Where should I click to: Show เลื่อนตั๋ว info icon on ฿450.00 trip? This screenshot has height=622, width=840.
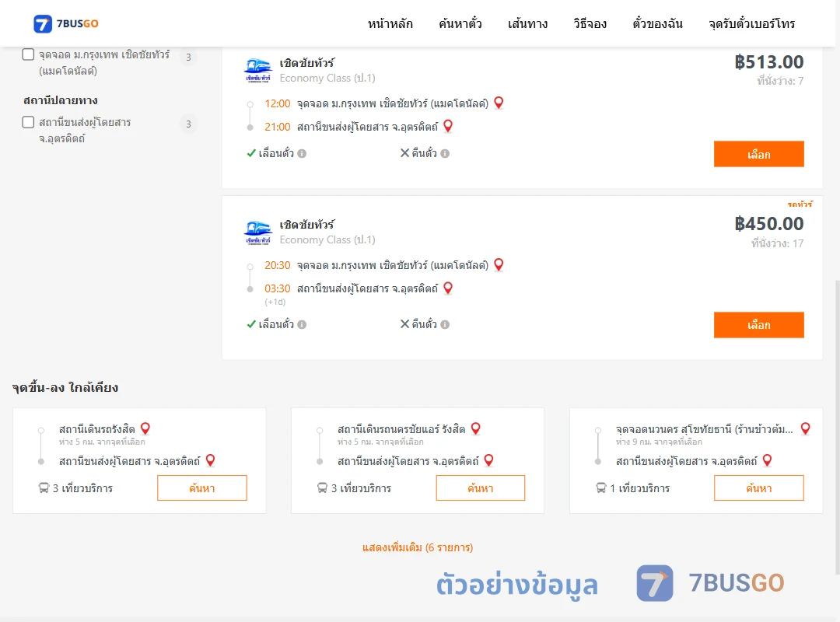click(302, 325)
